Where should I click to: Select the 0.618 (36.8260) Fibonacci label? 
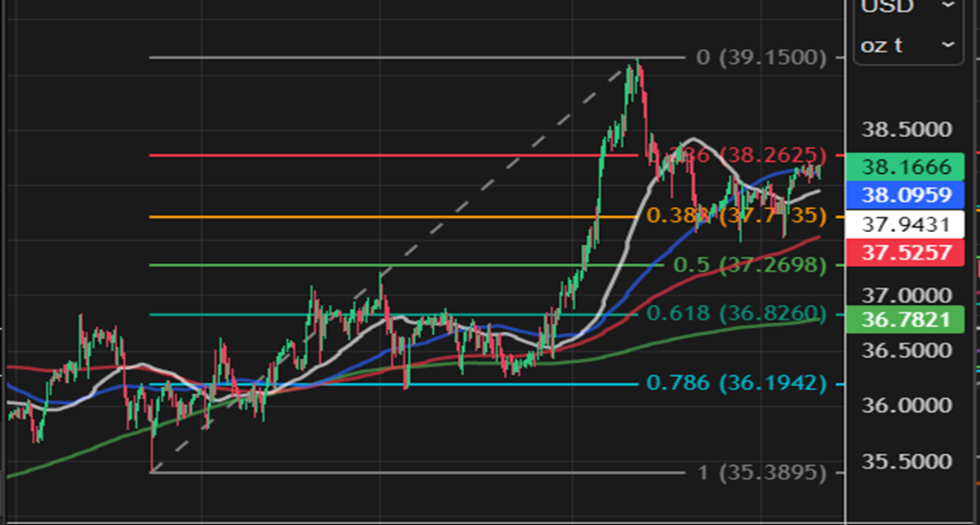[737, 314]
